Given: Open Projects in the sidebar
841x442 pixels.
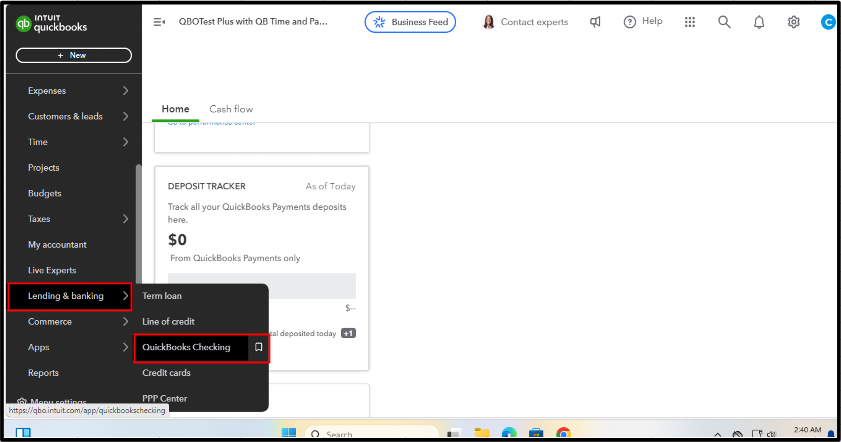Looking at the screenshot, I should (x=43, y=168).
